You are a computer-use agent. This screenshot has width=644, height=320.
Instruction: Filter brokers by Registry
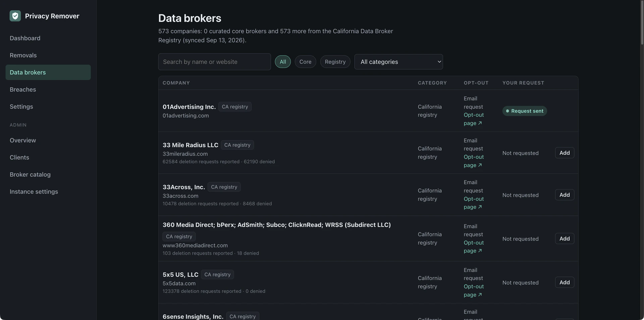pyautogui.click(x=335, y=62)
